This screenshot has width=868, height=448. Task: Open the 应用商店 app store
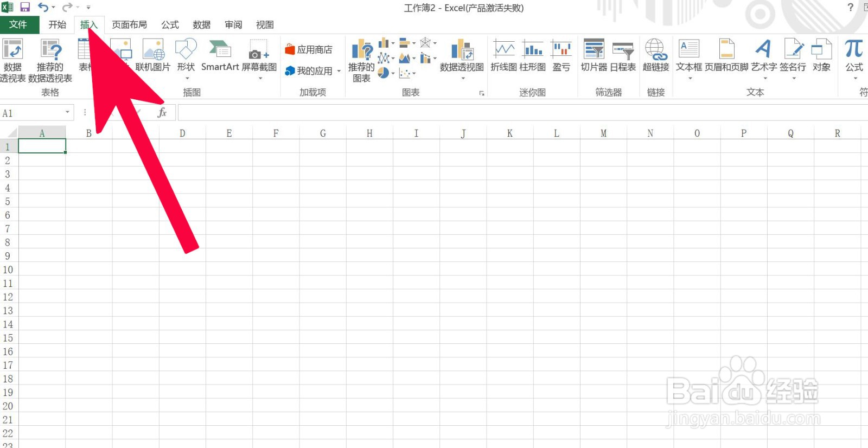pyautogui.click(x=309, y=49)
